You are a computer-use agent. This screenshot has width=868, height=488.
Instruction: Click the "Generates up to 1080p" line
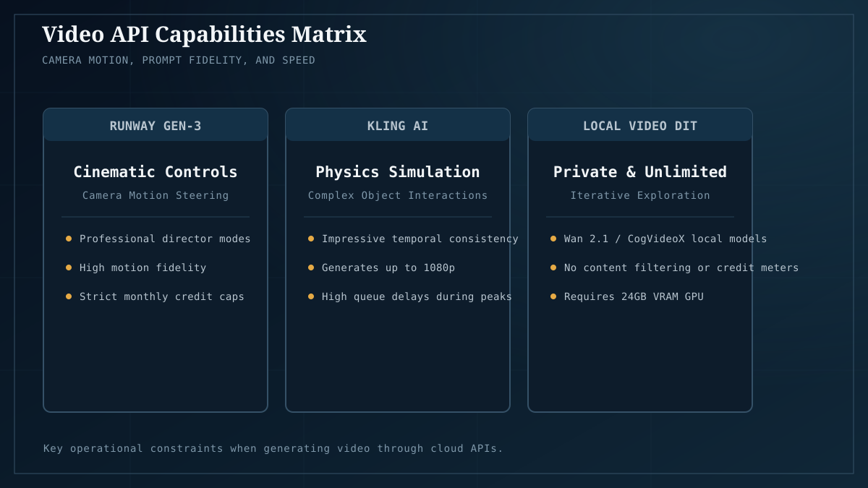[x=388, y=267]
